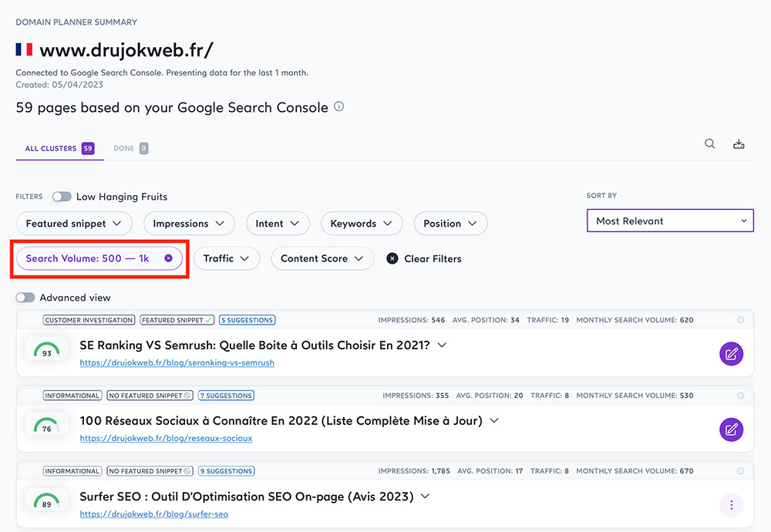Click Informational tag on Réseaux Sociaux row

(72, 396)
